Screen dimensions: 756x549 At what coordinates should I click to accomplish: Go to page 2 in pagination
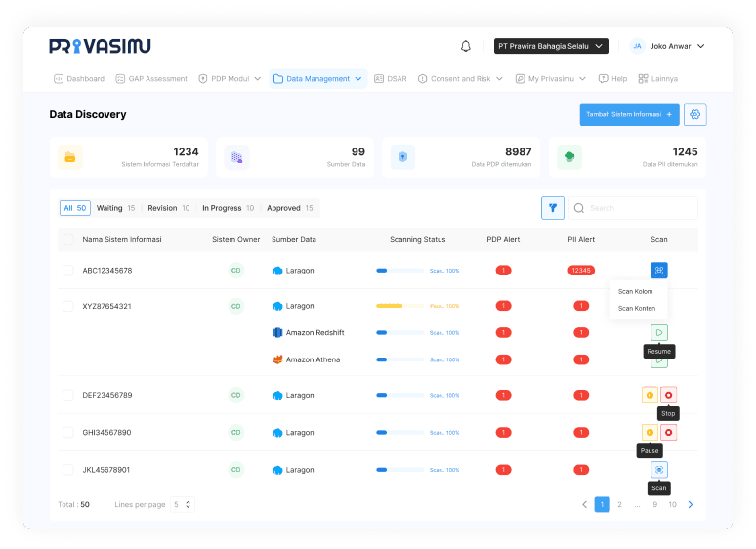click(x=619, y=505)
